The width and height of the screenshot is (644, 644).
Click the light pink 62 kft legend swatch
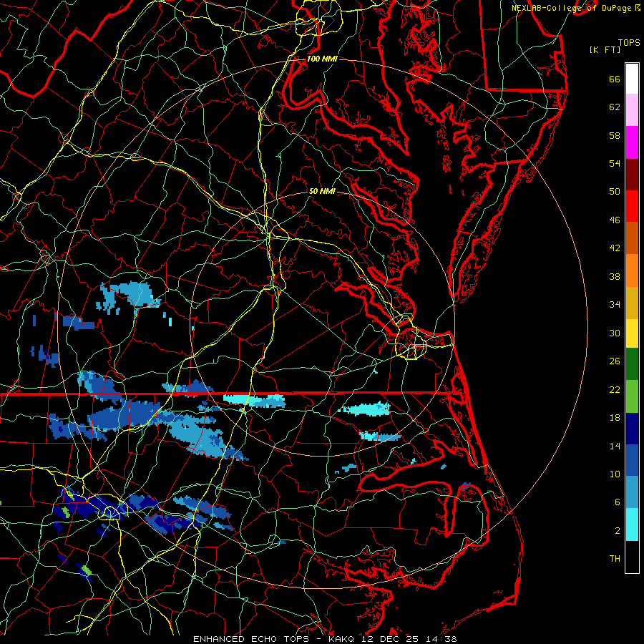(632, 110)
